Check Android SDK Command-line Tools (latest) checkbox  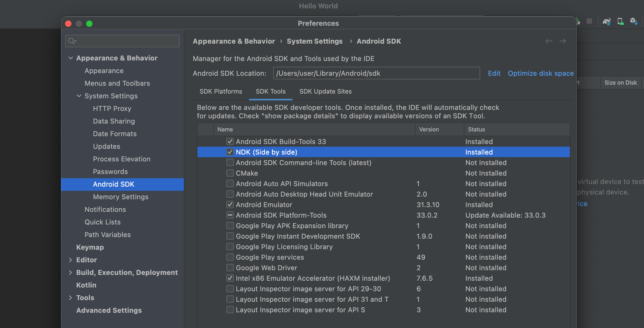pyautogui.click(x=230, y=162)
